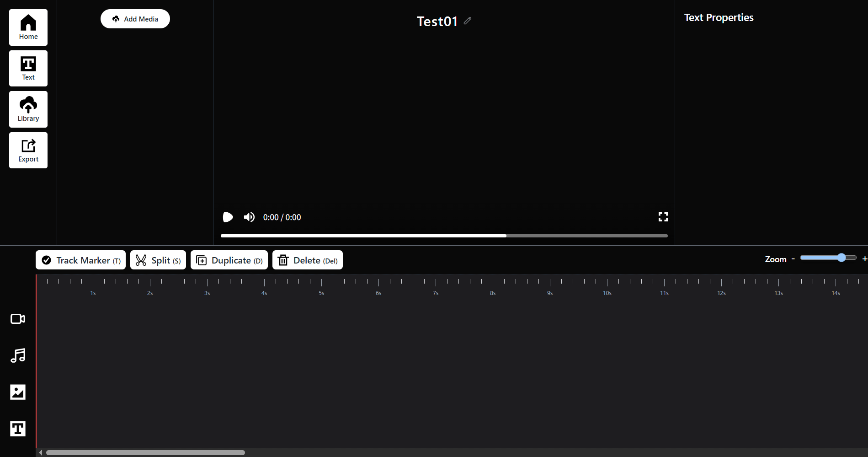868x457 pixels.
Task: Click the zoom in plus sign
Action: pyautogui.click(x=864, y=259)
